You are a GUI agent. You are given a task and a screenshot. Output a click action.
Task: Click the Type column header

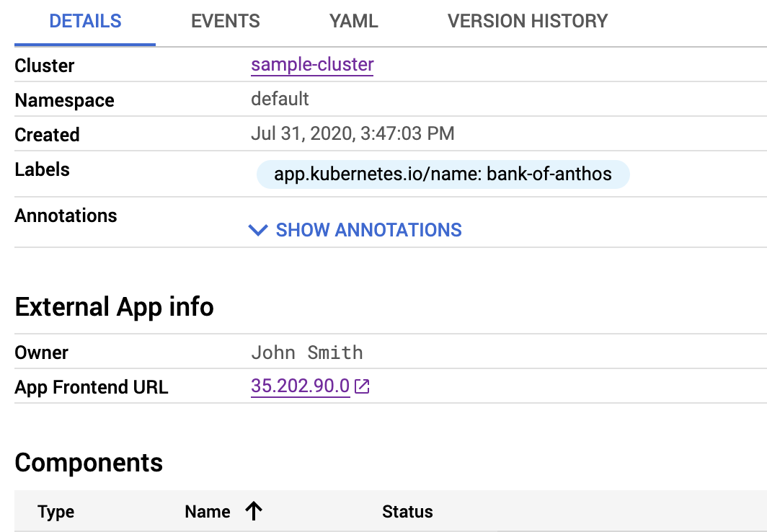point(55,511)
